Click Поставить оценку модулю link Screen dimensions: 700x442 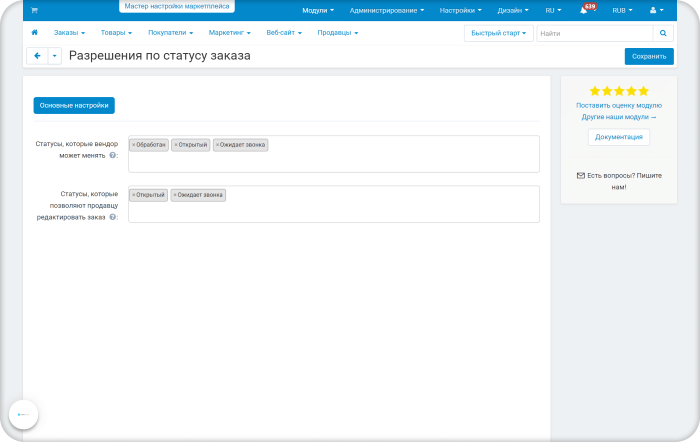coord(619,105)
